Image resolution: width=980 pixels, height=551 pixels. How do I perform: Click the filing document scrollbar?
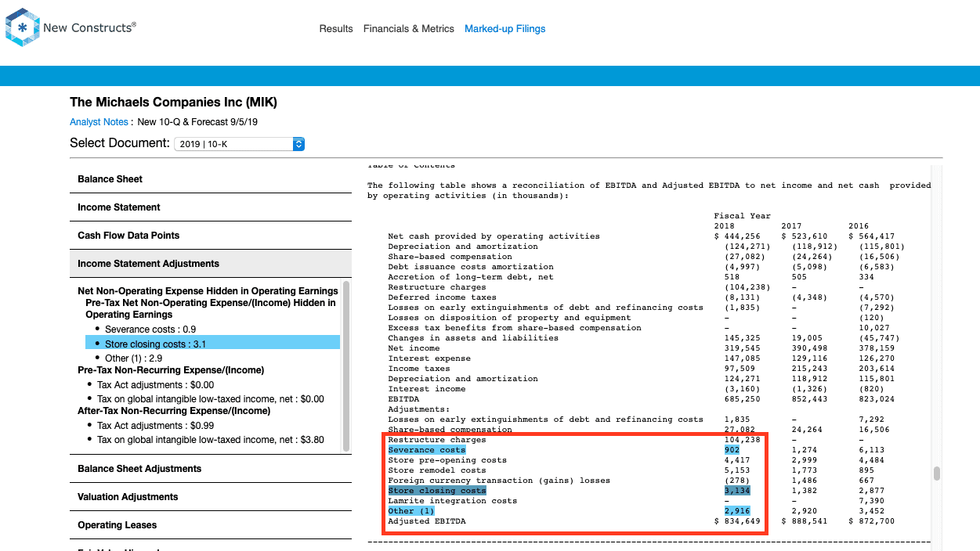937,474
